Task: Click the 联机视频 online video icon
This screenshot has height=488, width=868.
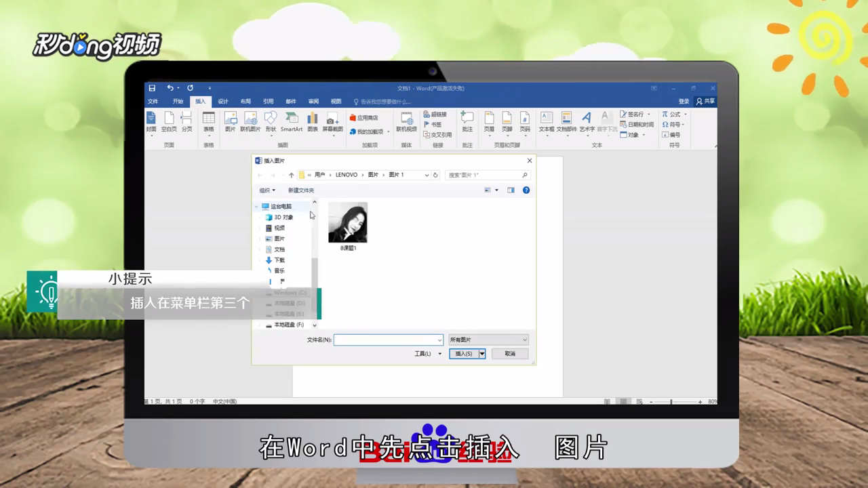Action: tap(406, 122)
